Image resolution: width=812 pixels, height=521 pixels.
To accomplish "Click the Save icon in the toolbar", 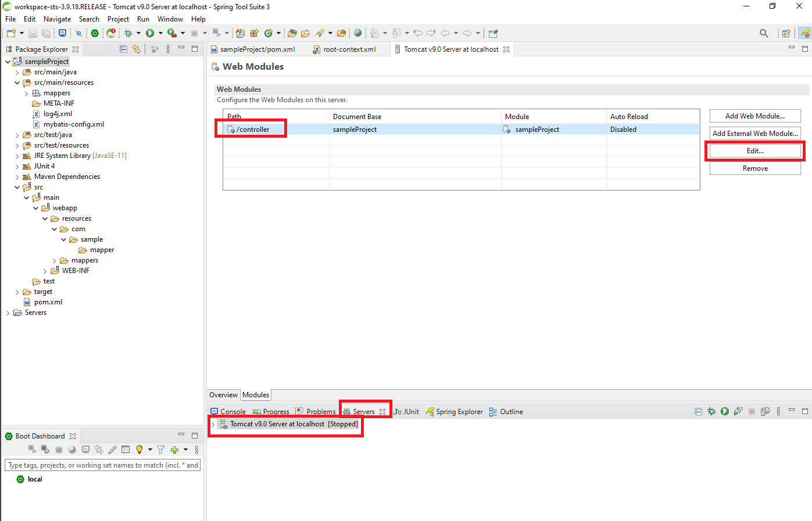I will 33,33.
